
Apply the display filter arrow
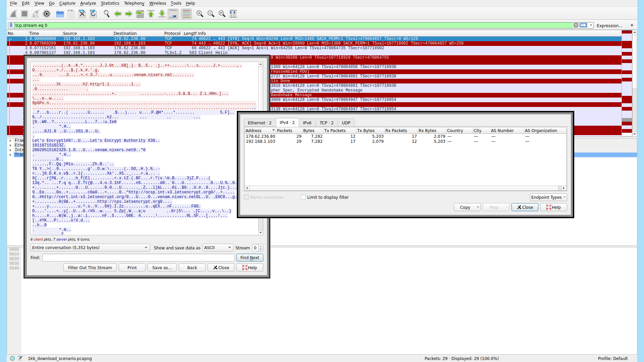pos(584,25)
